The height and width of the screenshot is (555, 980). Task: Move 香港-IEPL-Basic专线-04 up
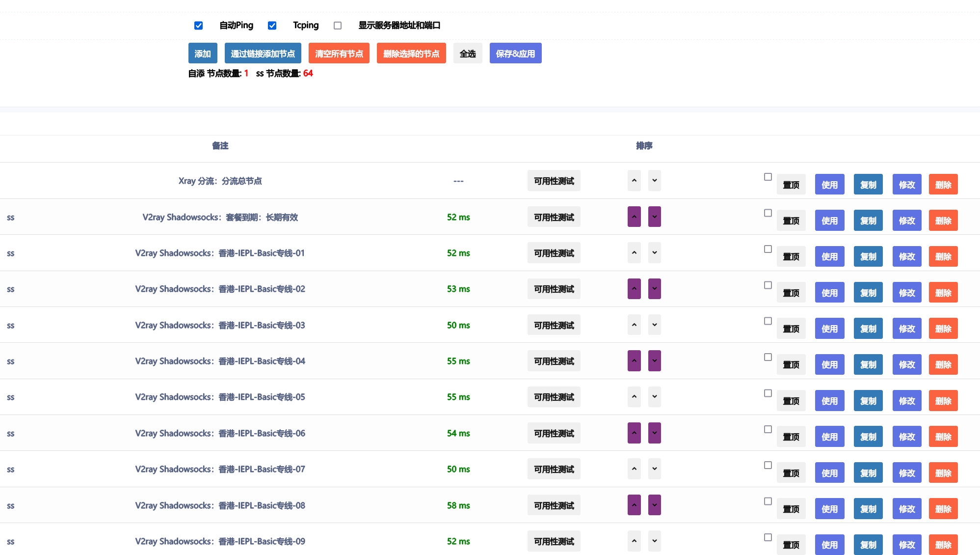click(634, 361)
